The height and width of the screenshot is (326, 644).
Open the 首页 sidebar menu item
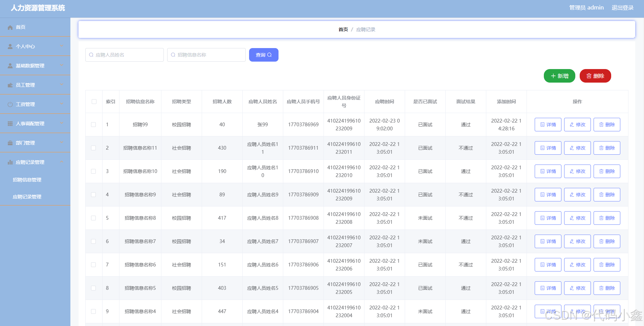[35, 27]
